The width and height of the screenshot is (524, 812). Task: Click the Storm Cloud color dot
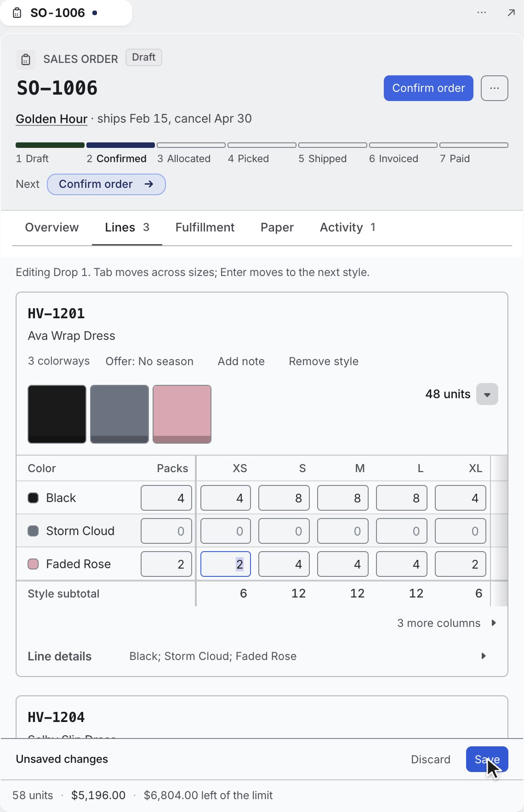33,531
